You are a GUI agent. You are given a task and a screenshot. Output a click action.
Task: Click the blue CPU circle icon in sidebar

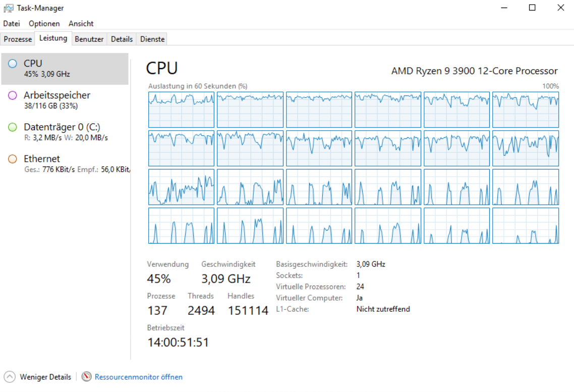pos(13,64)
